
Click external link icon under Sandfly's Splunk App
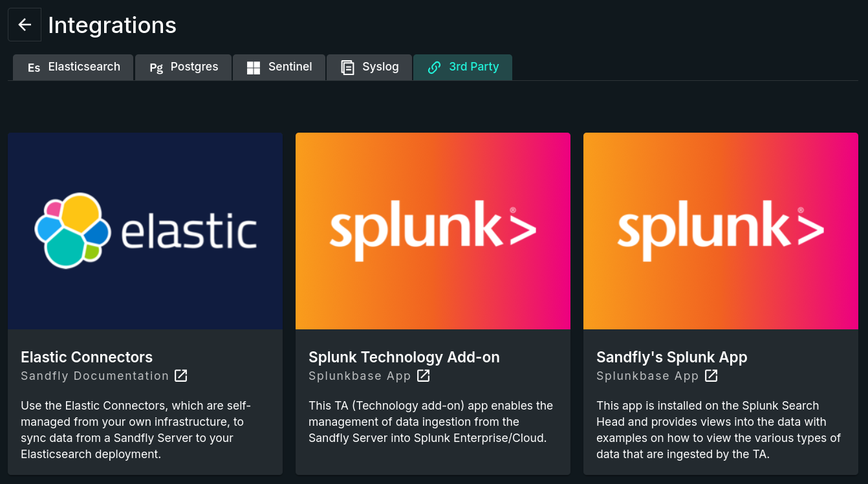point(711,375)
